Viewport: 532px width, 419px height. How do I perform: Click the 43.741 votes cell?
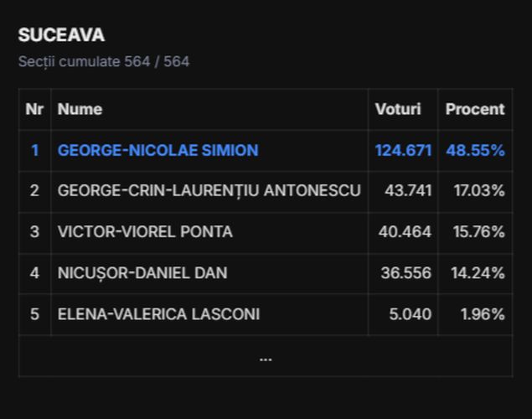[408, 191]
